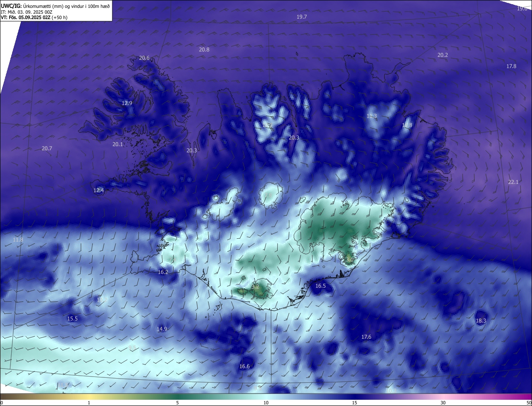Click the map value 18.3
The image size is (532, 406).
[481, 320]
